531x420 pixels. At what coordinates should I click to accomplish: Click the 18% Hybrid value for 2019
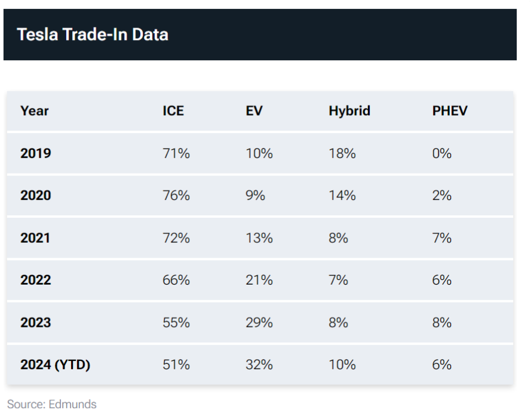tap(342, 153)
